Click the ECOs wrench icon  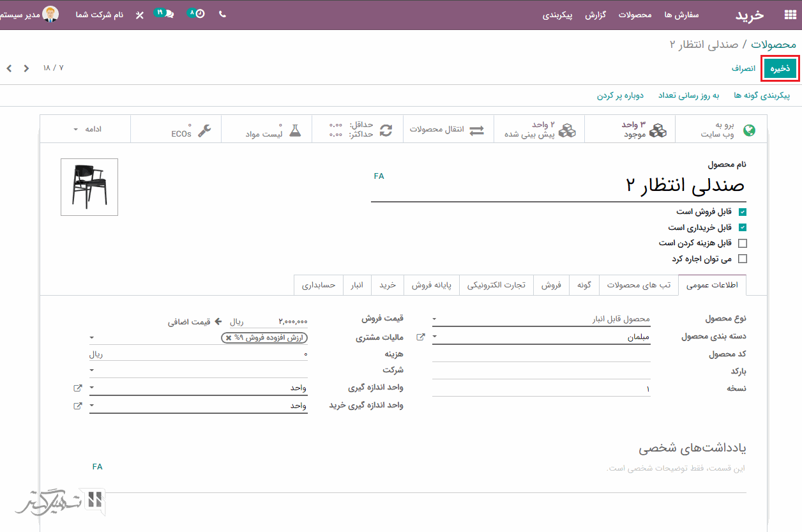point(204,130)
